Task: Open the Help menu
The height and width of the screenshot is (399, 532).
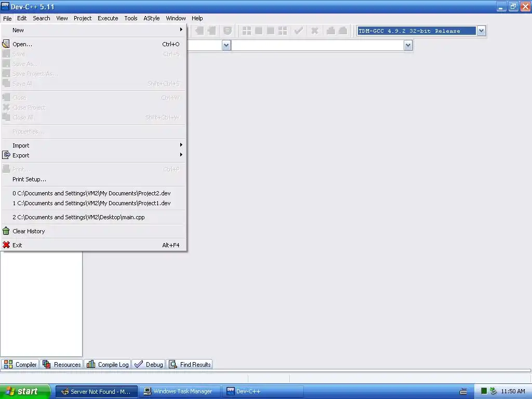Action: 197,18
